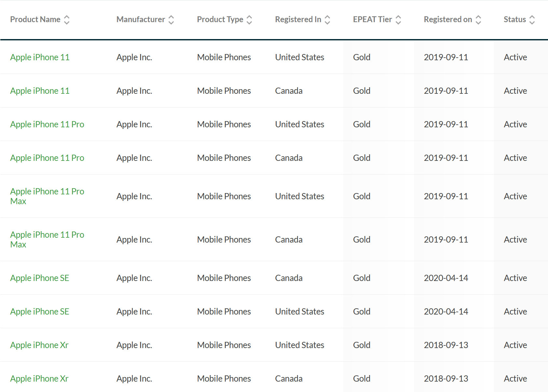Click the Registered In header label
Screen dimensions: 548x392
pos(298,20)
